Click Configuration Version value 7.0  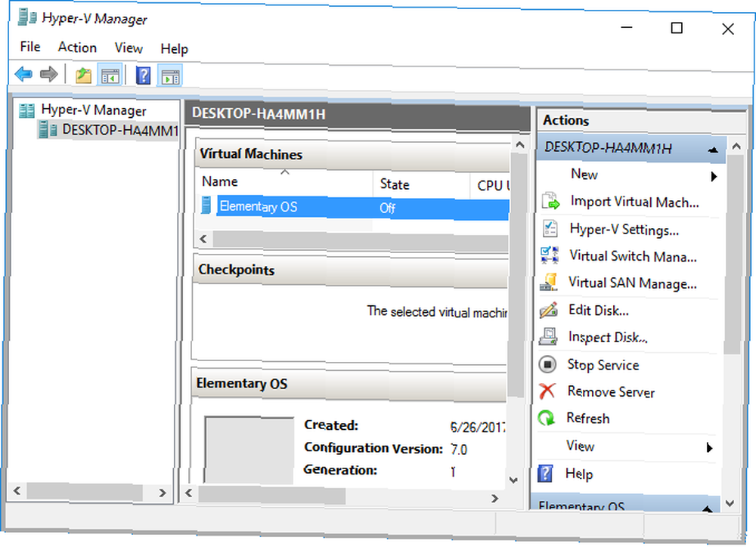point(459,450)
